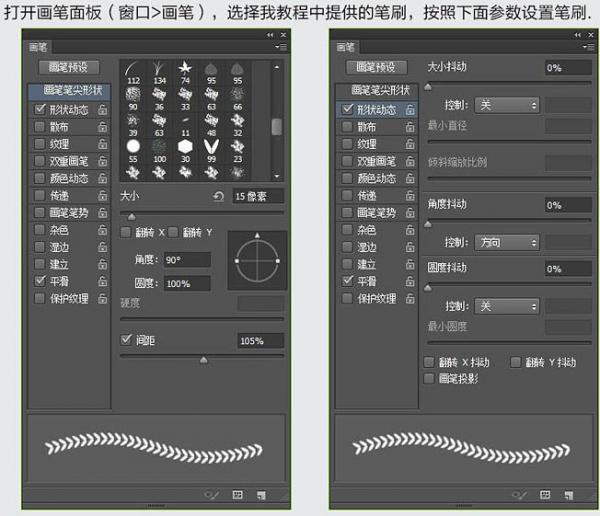Open preset manager icon in right panel footer

[545, 495]
